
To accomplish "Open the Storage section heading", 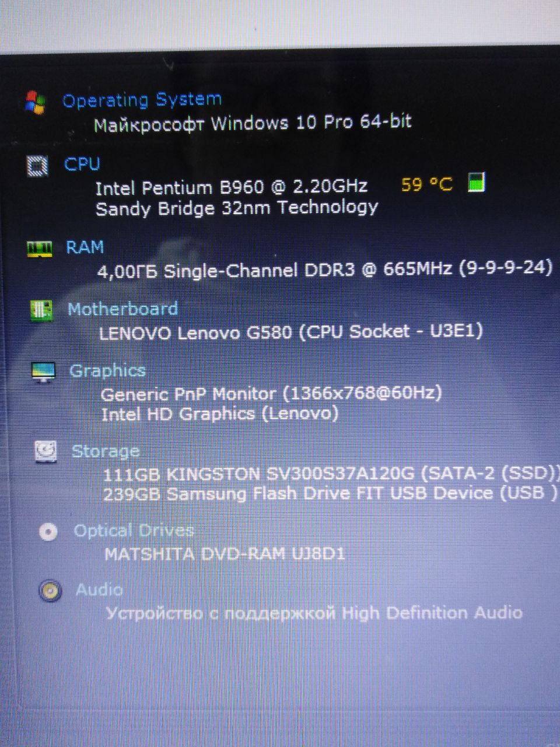I will point(106,451).
